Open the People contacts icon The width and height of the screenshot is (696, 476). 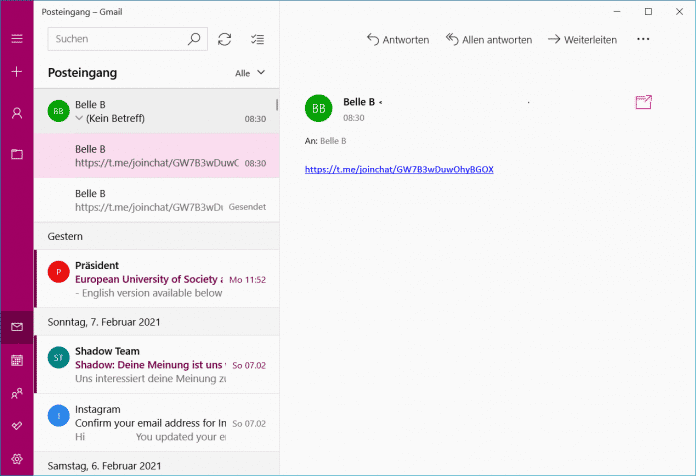pos(17,394)
